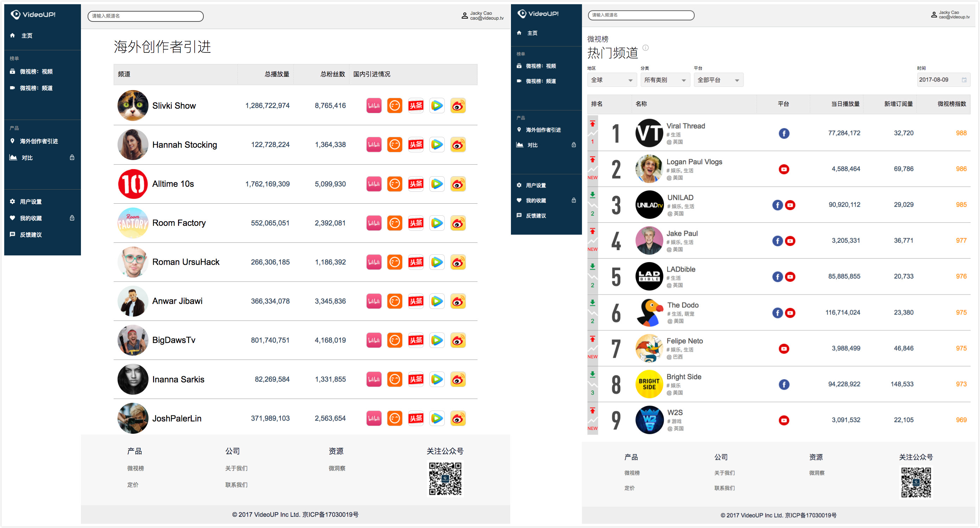Image resolution: width=980 pixels, height=528 pixels.
Task: Click lock icon beside 我的收藏 in right sidebar
Action: click(x=574, y=201)
